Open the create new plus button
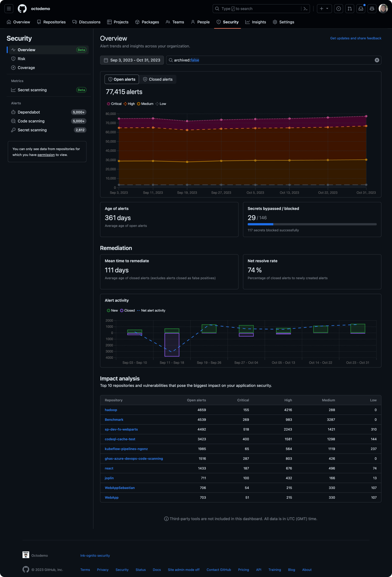This screenshot has width=392, height=577. [x=321, y=9]
